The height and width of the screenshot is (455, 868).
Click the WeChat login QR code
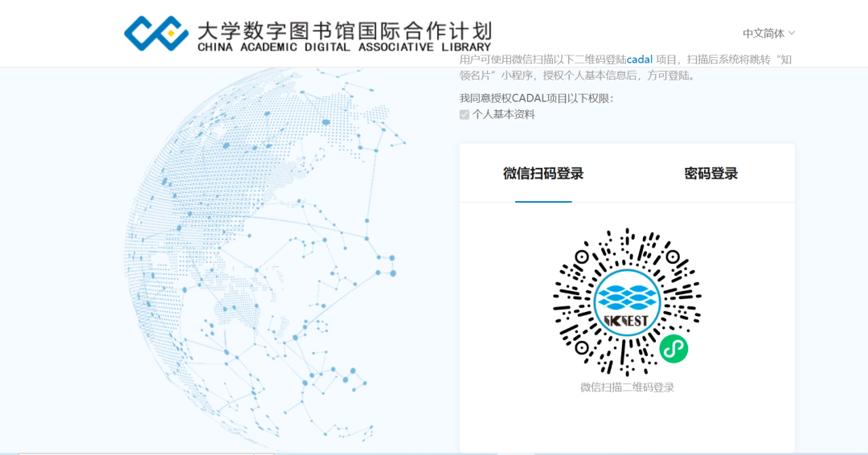pyautogui.click(x=627, y=301)
